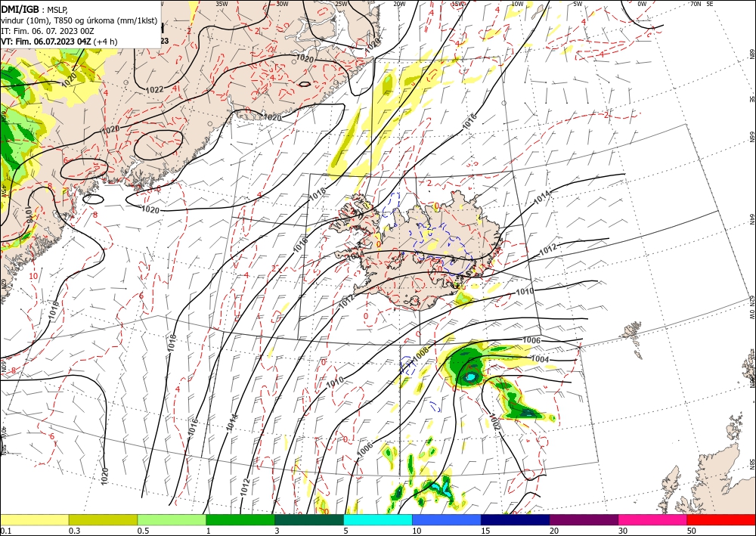756x536 pixels.
Task: Click the yellow 0.1–0.3 precipitation legend color
Action: tap(34, 519)
